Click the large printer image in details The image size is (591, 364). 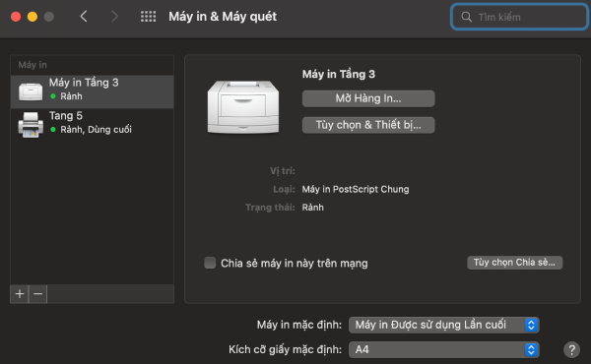point(243,107)
